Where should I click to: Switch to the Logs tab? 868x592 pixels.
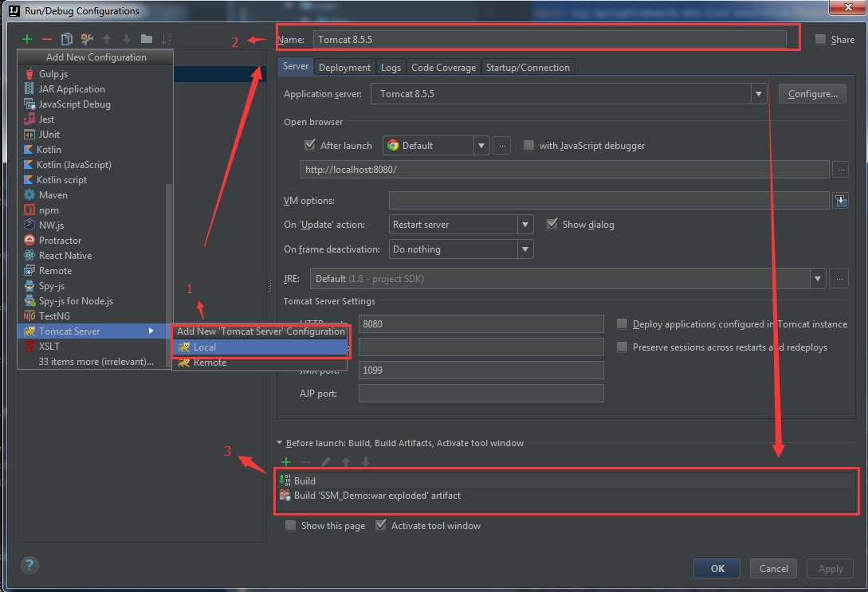[391, 68]
